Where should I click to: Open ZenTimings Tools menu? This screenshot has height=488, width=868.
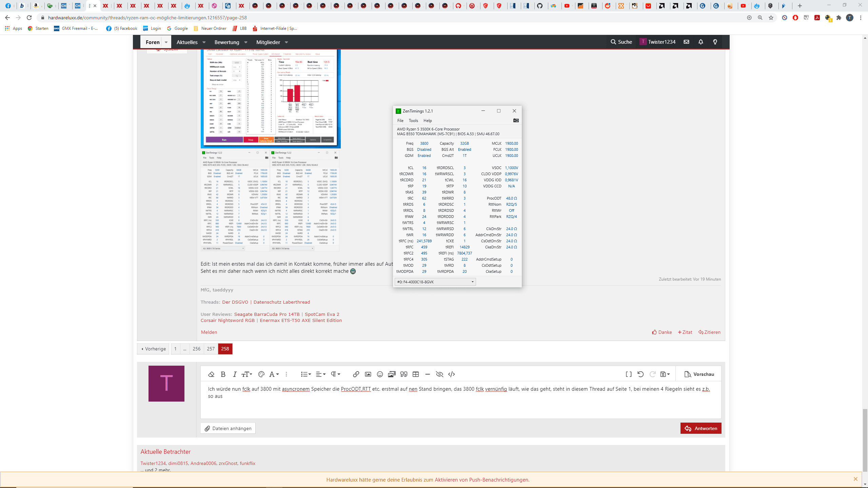coord(413,121)
